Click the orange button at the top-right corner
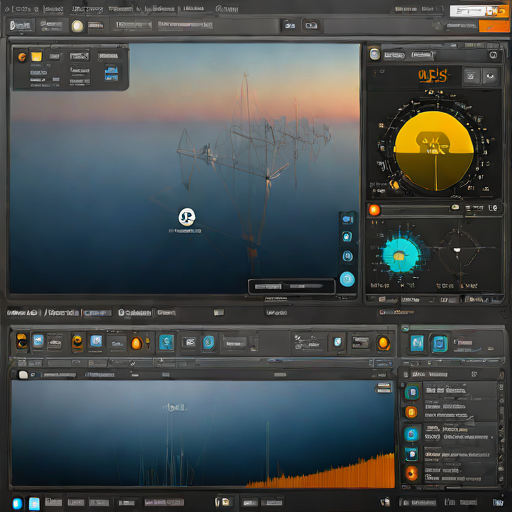The image size is (512, 512). coord(494,26)
